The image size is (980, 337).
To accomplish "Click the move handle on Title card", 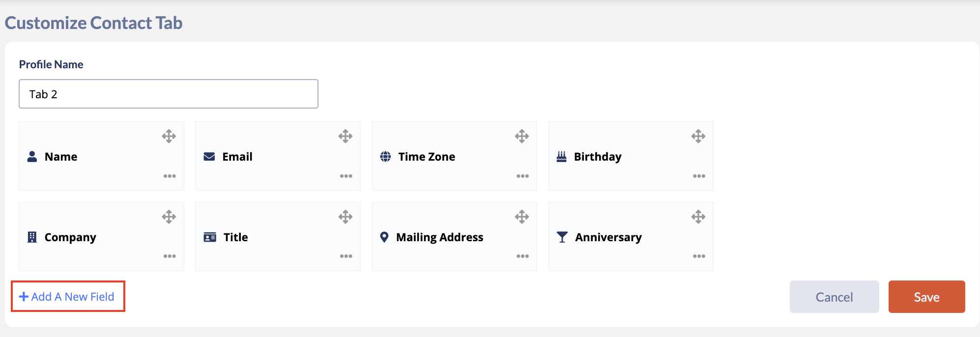I will (x=346, y=217).
